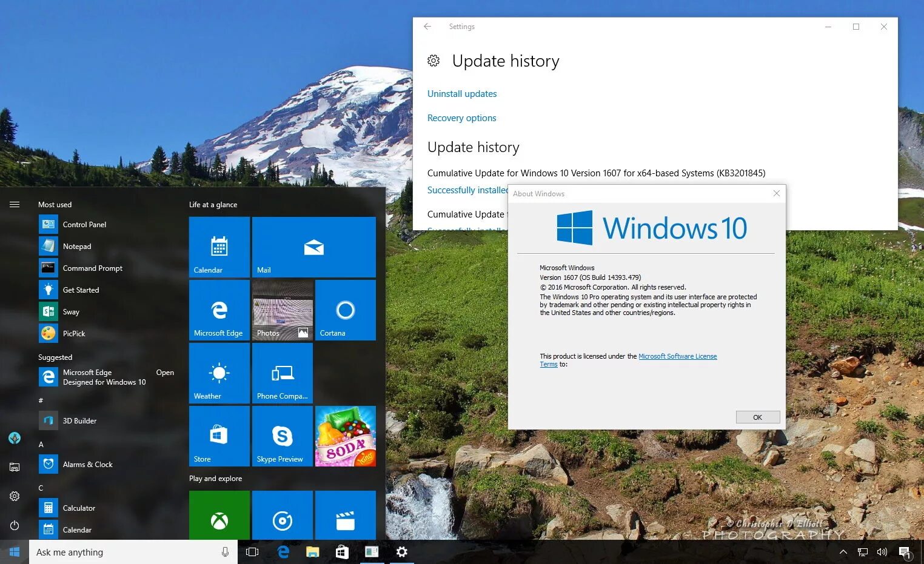Click the Life at a glance group title
The image size is (924, 564).
pyautogui.click(x=213, y=205)
